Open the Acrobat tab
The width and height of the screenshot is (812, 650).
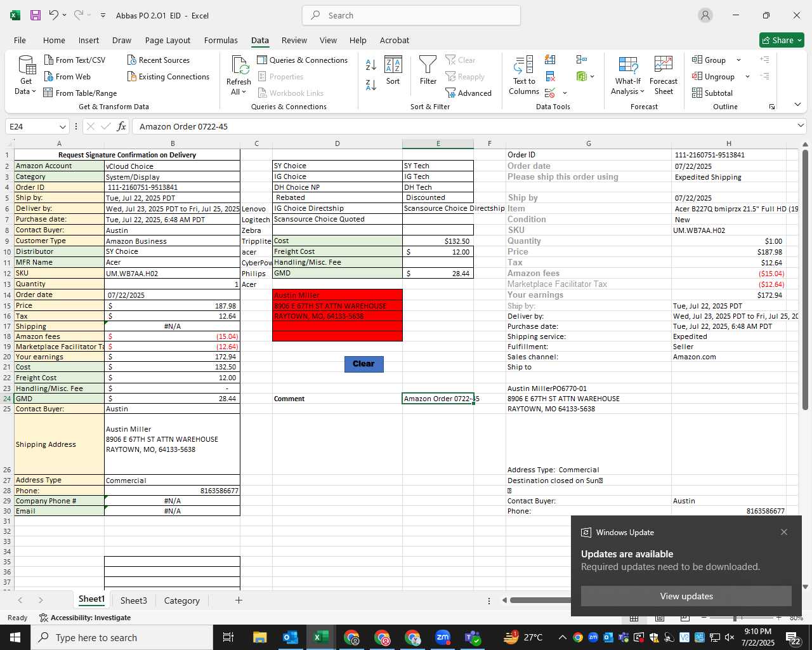(395, 40)
